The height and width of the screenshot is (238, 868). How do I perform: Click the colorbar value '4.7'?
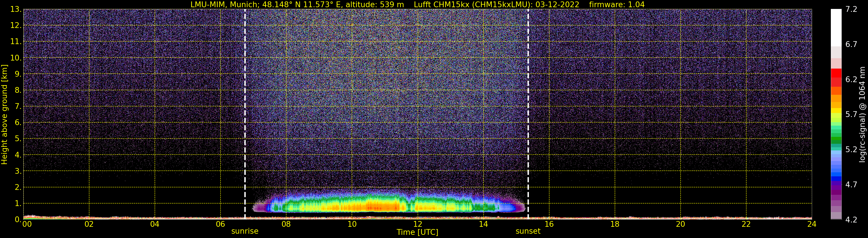(x=851, y=184)
